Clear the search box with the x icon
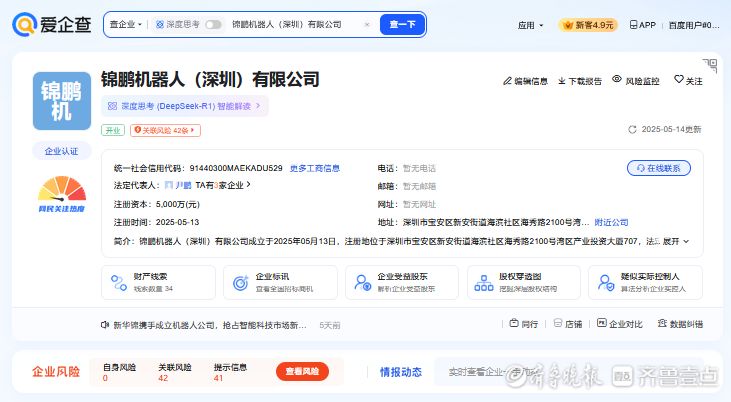 [367, 24]
